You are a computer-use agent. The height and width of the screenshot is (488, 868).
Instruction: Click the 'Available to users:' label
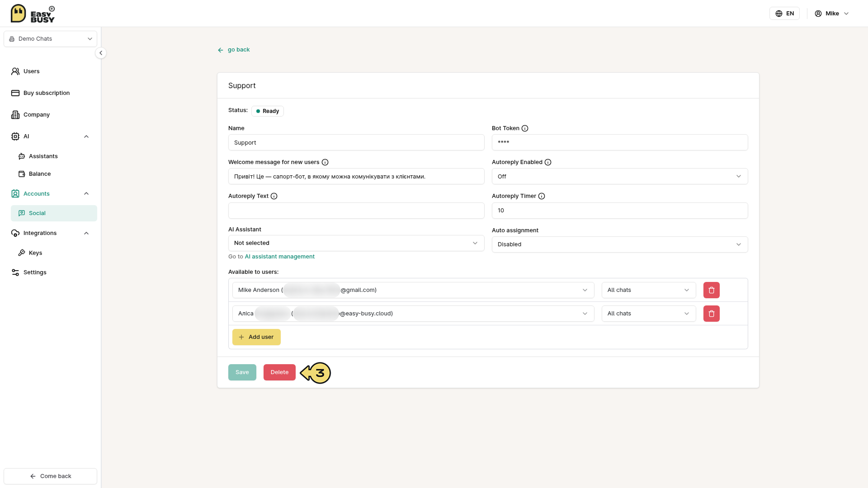pos(253,272)
